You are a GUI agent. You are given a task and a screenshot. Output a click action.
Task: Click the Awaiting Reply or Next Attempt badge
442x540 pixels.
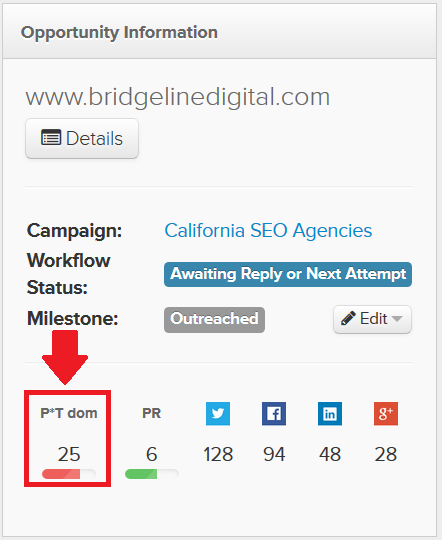coord(288,274)
